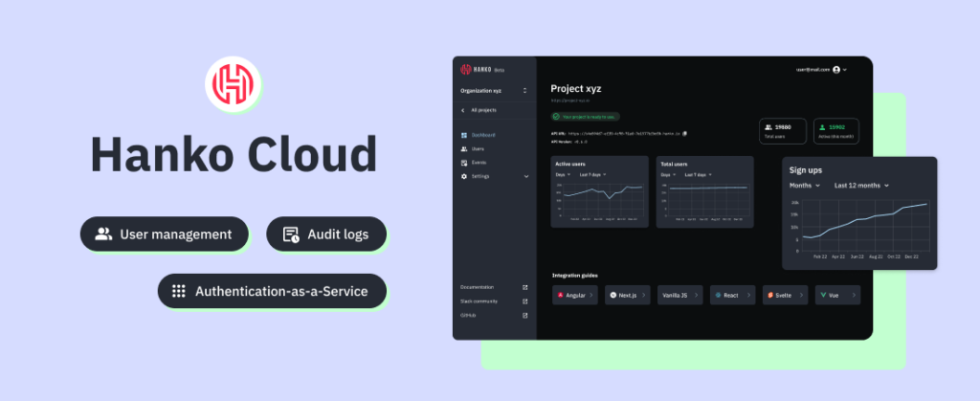Click the grid icon in Authentication-as-a-Service badge
The image size is (980, 401).
click(179, 291)
